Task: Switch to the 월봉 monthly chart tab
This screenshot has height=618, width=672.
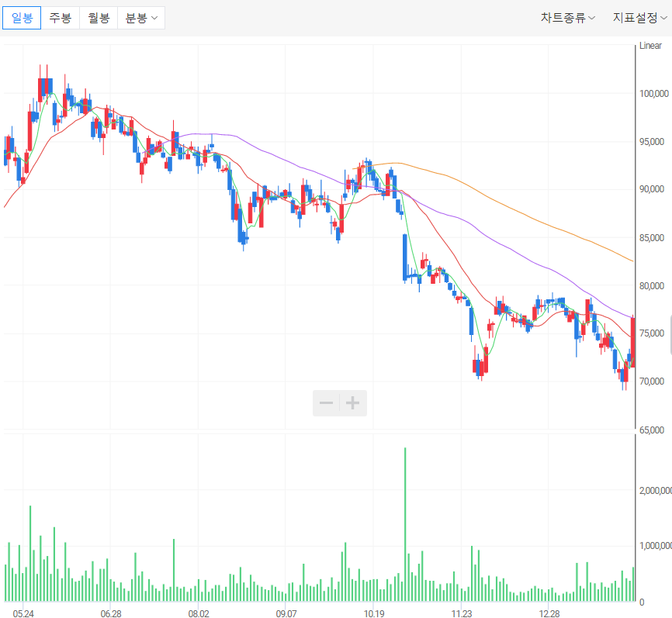Action: point(99,18)
